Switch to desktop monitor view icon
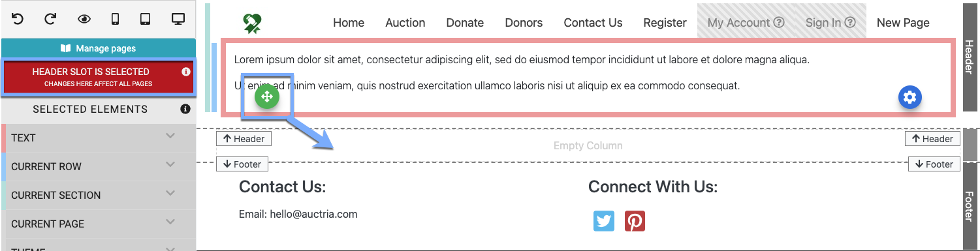 tap(178, 19)
